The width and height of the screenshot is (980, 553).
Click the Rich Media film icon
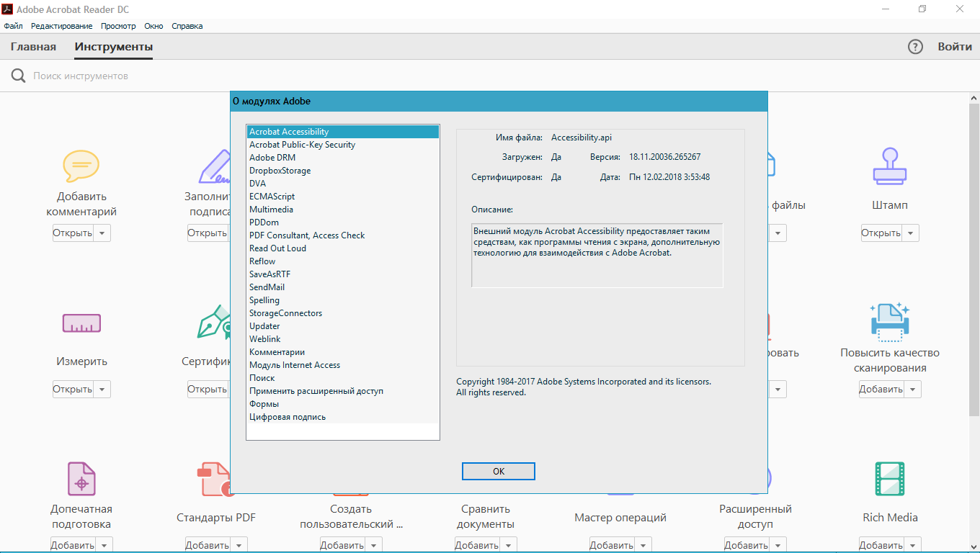(x=890, y=479)
